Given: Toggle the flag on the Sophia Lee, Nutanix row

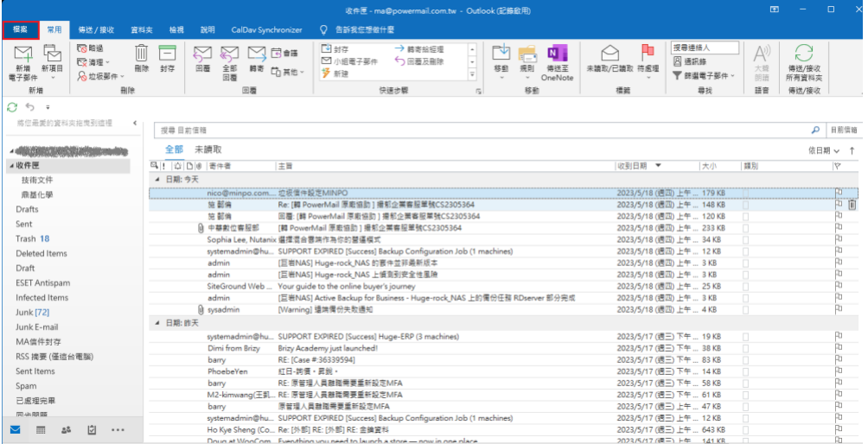Looking at the screenshot, I should (x=838, y=239).
